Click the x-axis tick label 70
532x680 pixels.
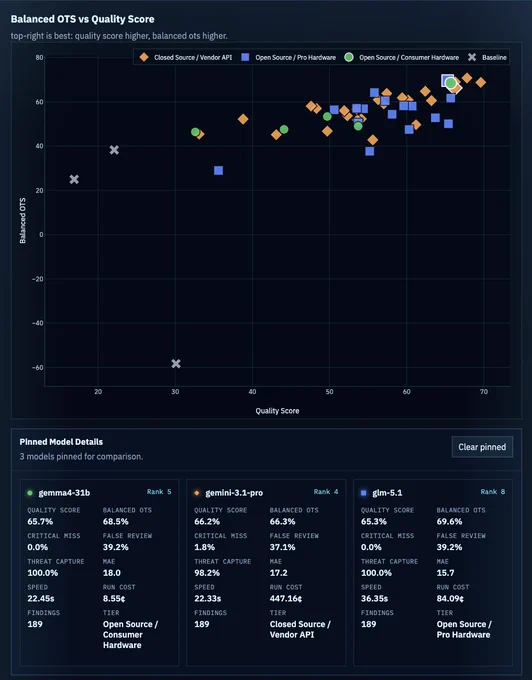tap(483, 392)
